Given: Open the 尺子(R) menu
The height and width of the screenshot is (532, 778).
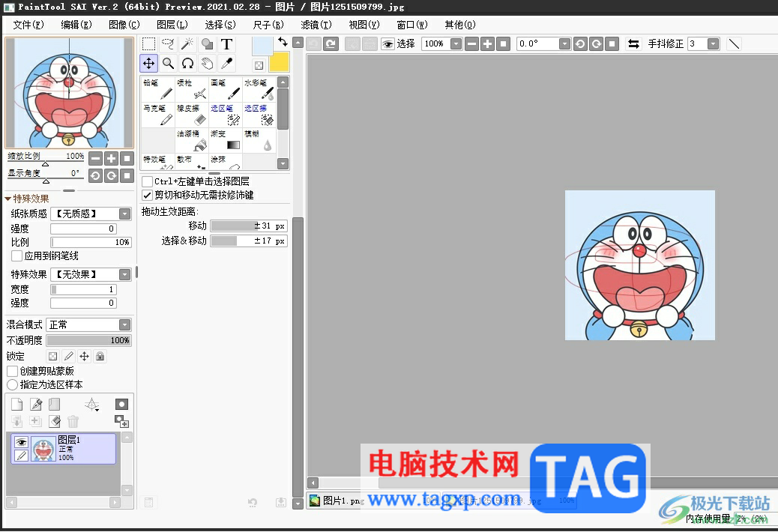Looking at the screenshot, I should [268, 25].
